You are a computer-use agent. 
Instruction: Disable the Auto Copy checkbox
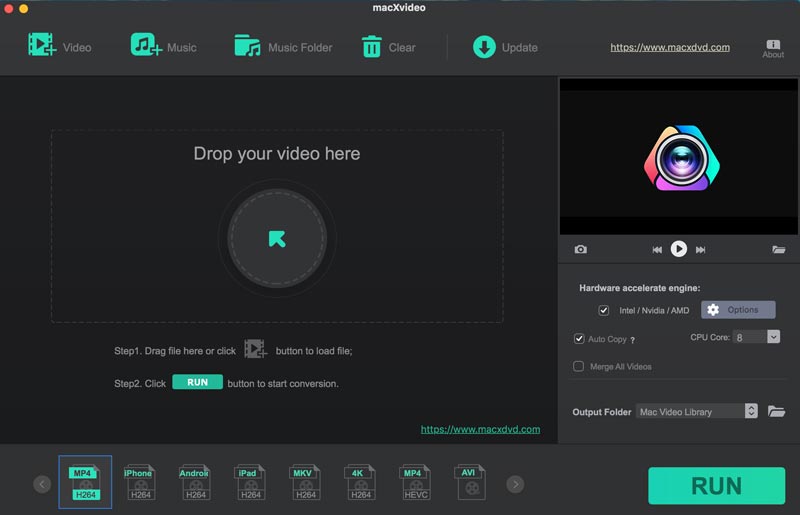(579, 338)
